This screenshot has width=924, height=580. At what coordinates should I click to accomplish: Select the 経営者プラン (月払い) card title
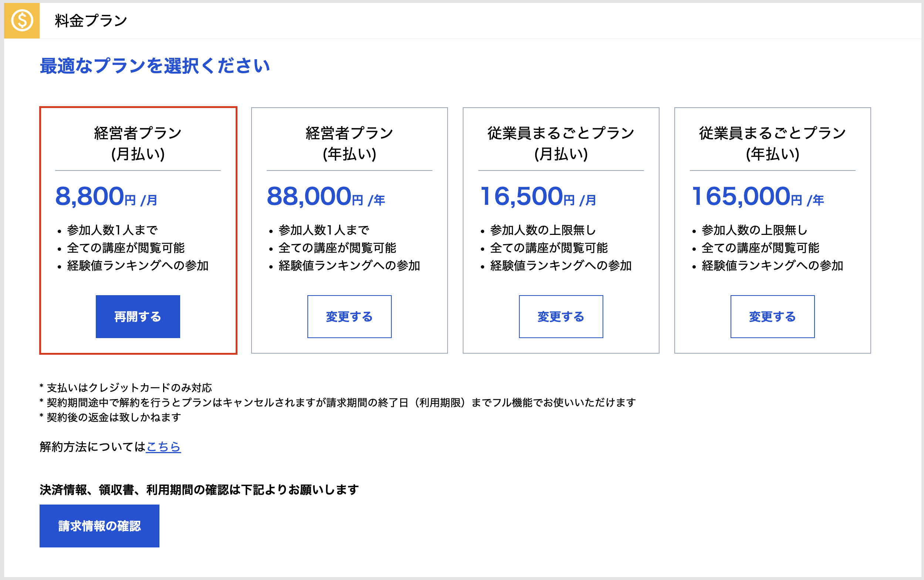pos(138,143)
